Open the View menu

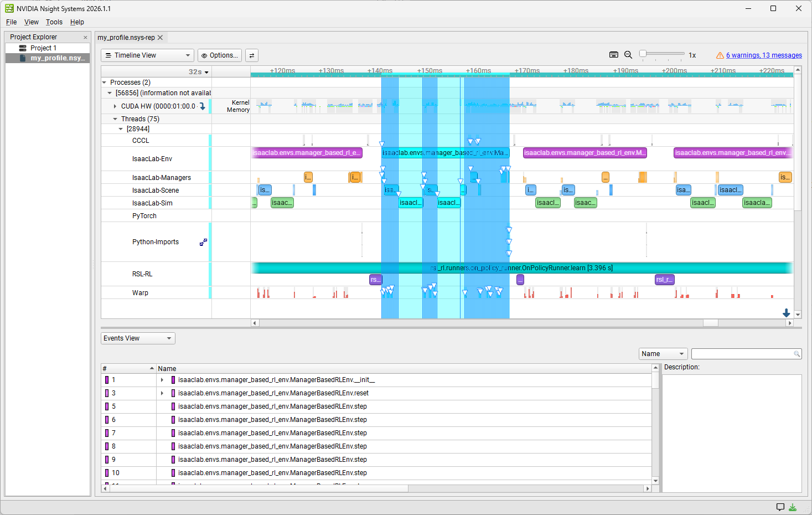pos(32,22)
